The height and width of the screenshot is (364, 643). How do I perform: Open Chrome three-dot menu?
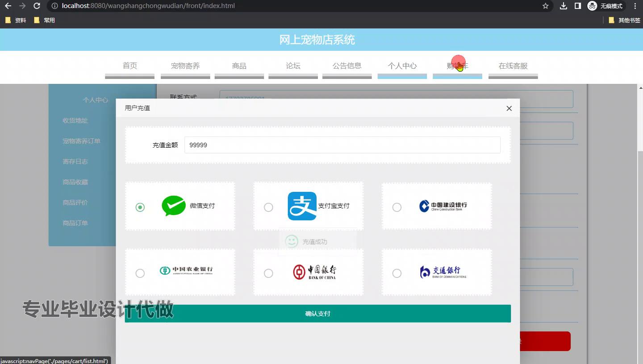(635, 6)
